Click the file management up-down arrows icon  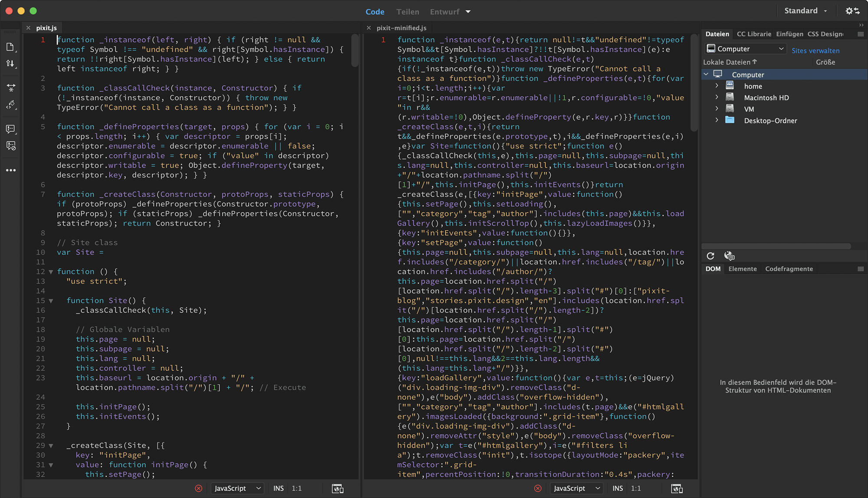pyautogui.click(x=10, y=63)
